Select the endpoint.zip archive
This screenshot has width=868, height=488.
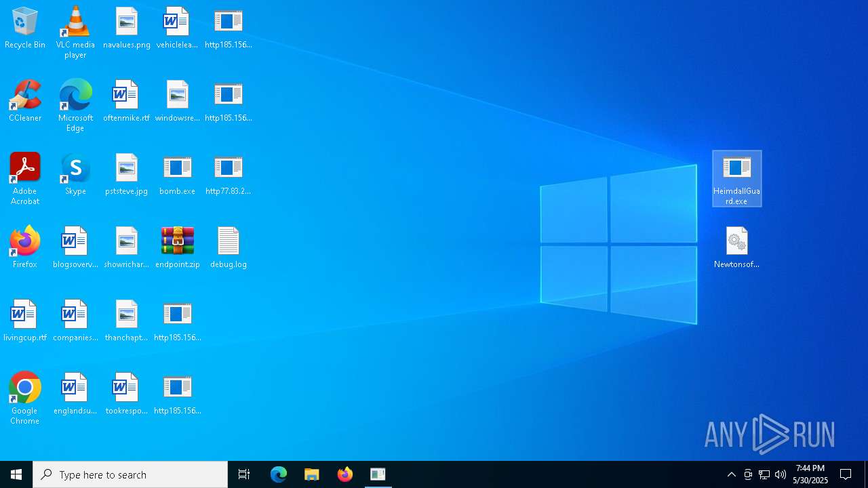[177, 248]
